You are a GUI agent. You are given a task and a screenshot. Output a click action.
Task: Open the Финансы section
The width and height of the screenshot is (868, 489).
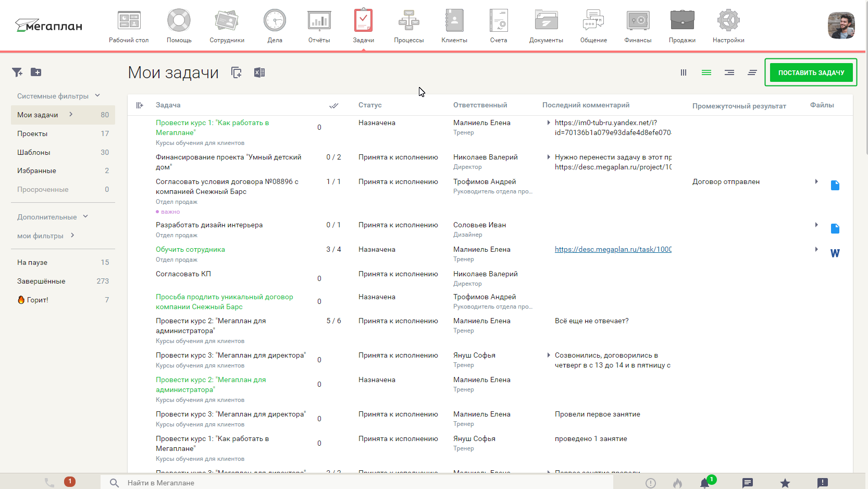pyautogui.click(x=638, y=27)
